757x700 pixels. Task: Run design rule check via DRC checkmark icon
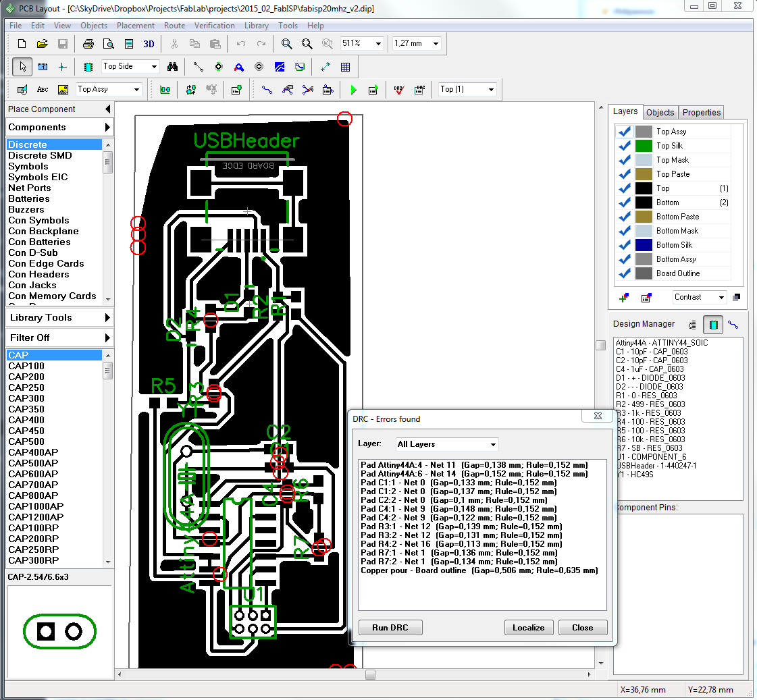399,89
